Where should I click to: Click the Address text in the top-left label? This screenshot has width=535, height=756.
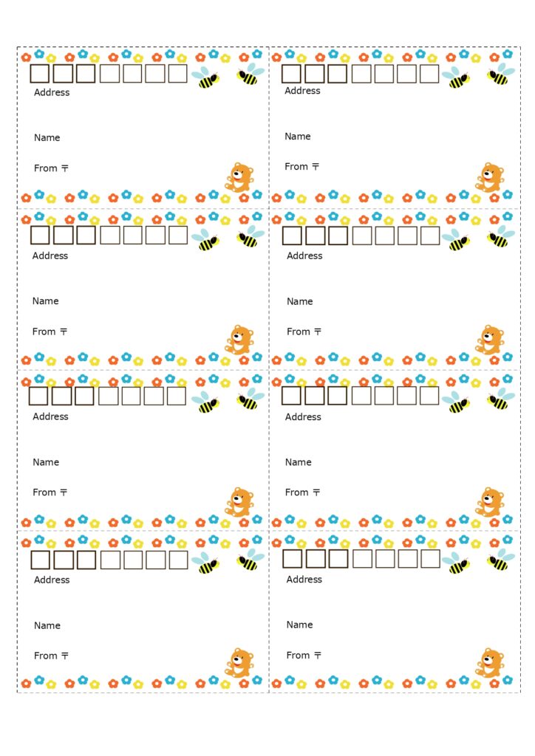pyautogui.click(x=52, y=92)
